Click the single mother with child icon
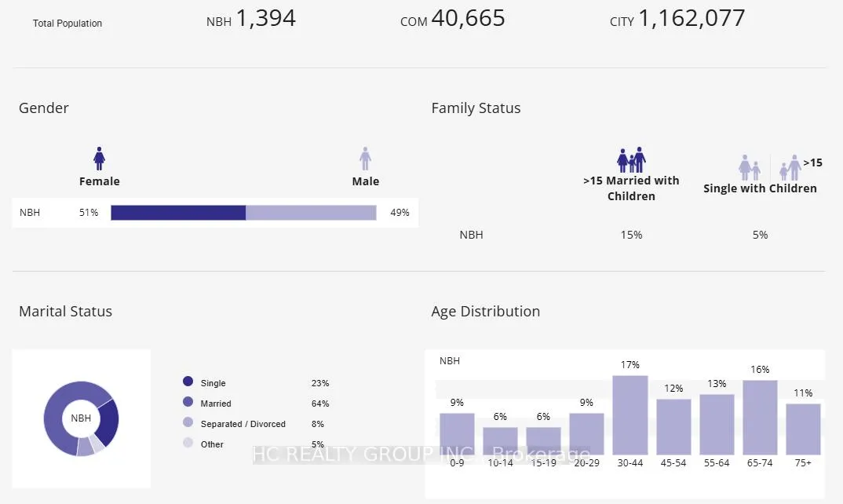The width and height of the screenshot is (843, 504). tap(750, 167)
